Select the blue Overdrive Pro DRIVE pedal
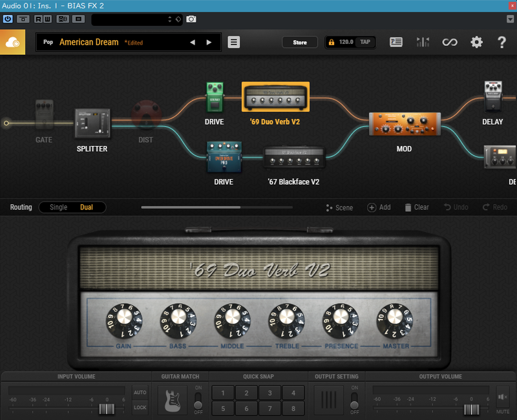The width and height of the screenshot is (517, 420). click(224, 157)
